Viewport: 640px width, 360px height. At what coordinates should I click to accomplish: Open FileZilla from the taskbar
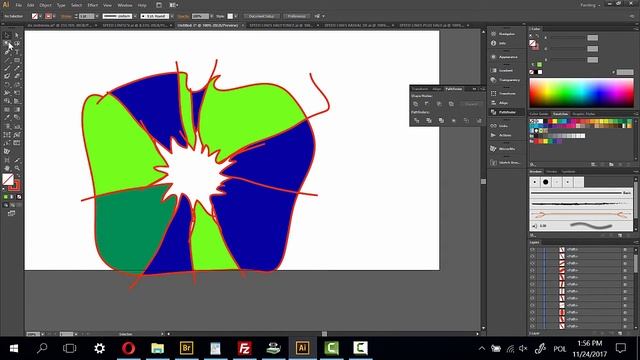pos(244,348)
